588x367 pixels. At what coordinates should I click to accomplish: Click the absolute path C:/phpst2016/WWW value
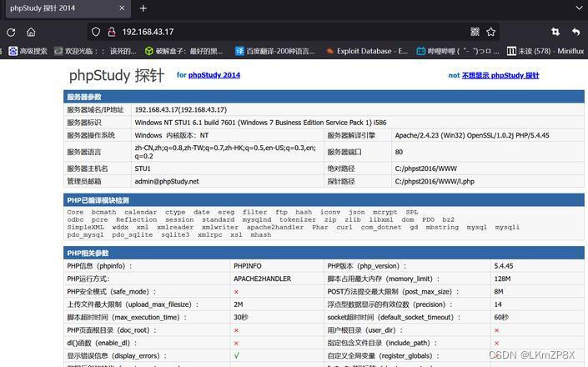(x=425, y=168)
